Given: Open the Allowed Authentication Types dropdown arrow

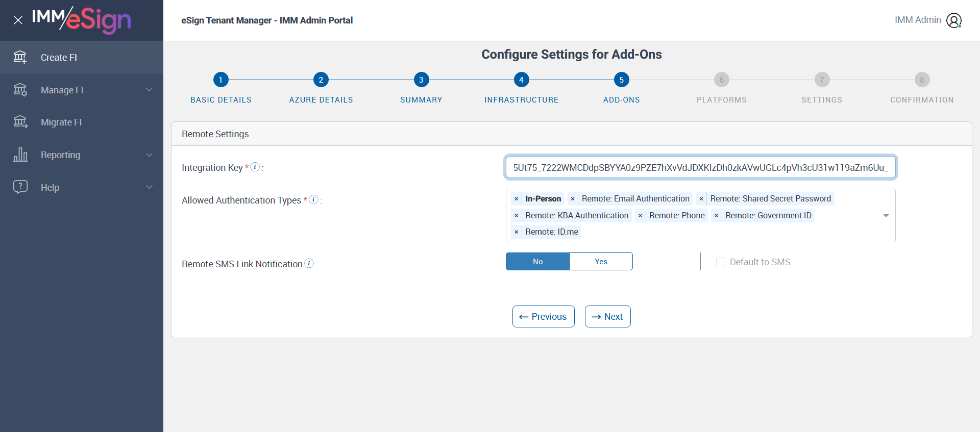Looking at the screenshot, I should pyautogui.click(x=886, y=216).
